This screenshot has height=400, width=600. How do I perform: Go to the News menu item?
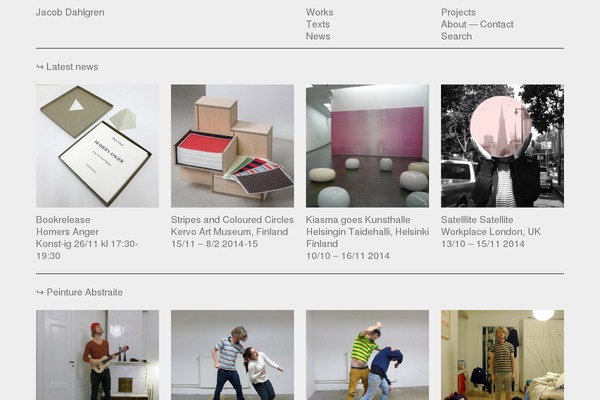point(318,36)
